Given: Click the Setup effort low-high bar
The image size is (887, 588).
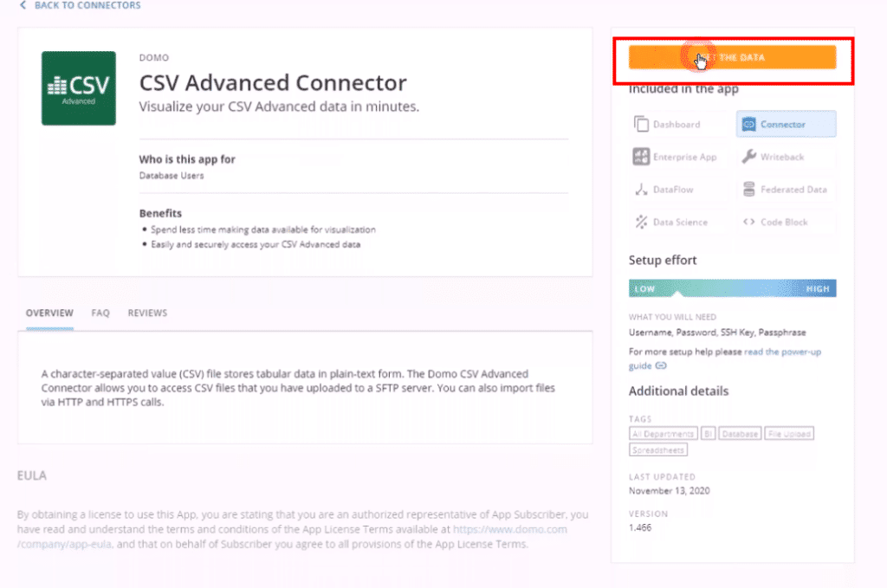Looking at the screenshot, I should point(732,289).
